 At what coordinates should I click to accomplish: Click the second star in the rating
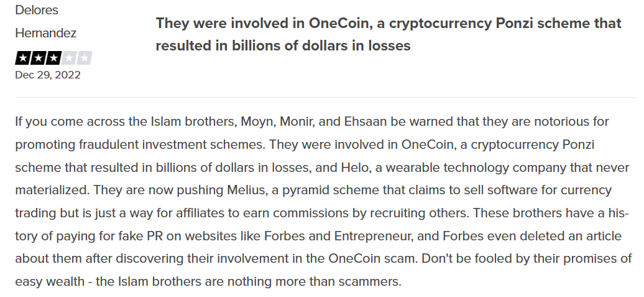38,59
